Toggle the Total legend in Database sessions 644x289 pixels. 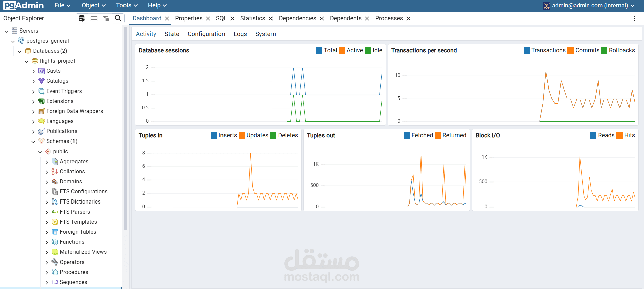click(327, 50)
